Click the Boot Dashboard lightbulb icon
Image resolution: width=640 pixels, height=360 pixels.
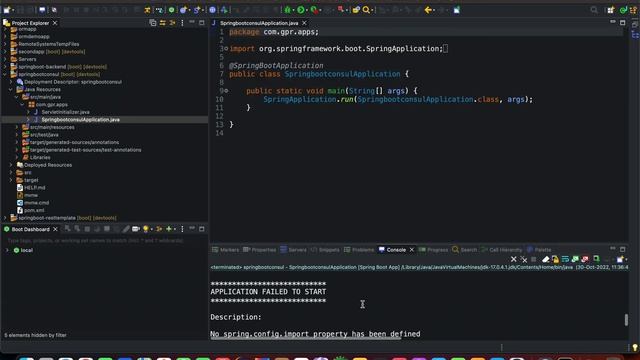(146, 229)
